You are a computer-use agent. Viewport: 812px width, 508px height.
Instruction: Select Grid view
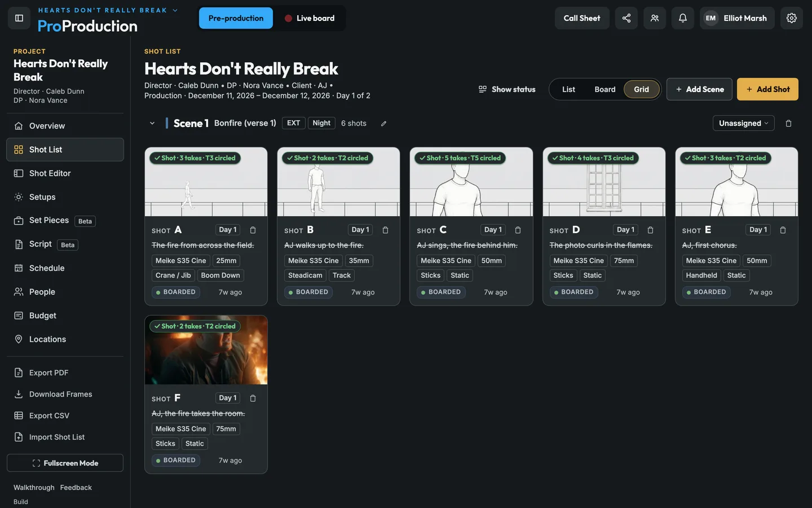[x=641, y=89]
